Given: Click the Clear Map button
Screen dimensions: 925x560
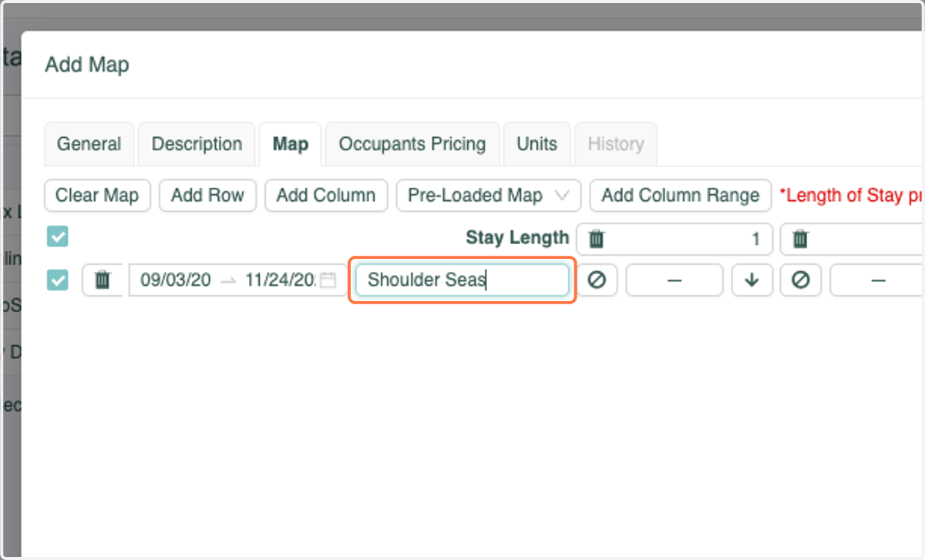Looking at the screenshot, I should (x=97, y=196).
